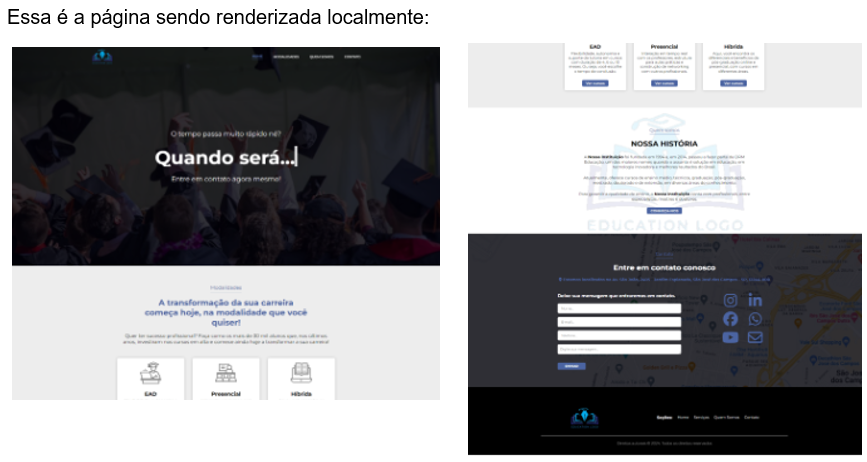Click the header education logo
The width and height of the screenshot is (867, 462).
(x=102, y=57)
